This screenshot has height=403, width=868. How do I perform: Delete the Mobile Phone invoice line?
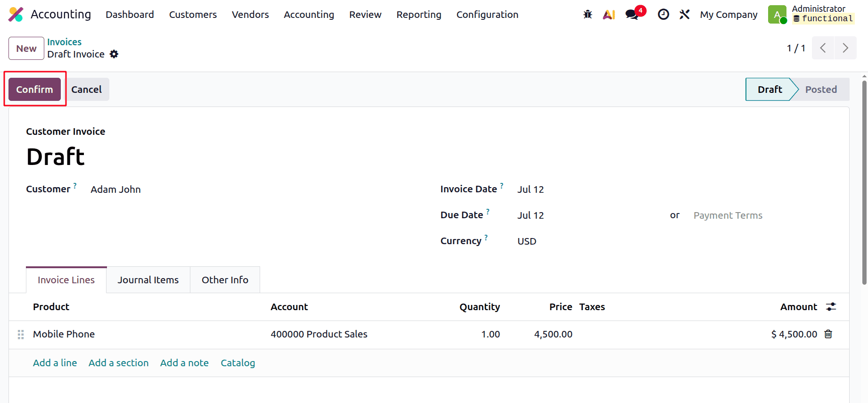coord(828,334)
